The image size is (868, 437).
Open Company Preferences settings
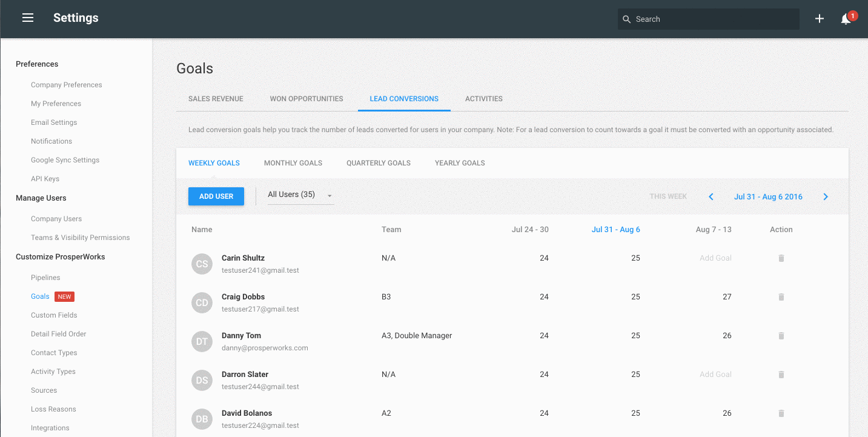click(67, 85)
